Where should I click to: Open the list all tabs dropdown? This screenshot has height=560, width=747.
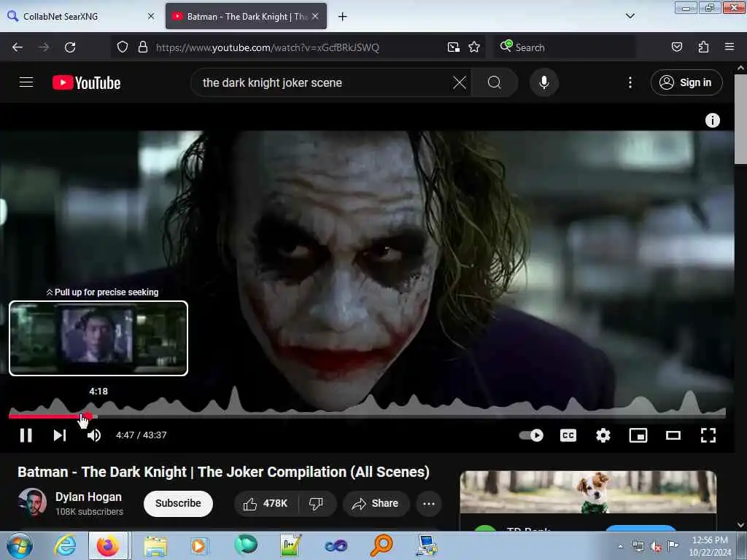[630, 16]
